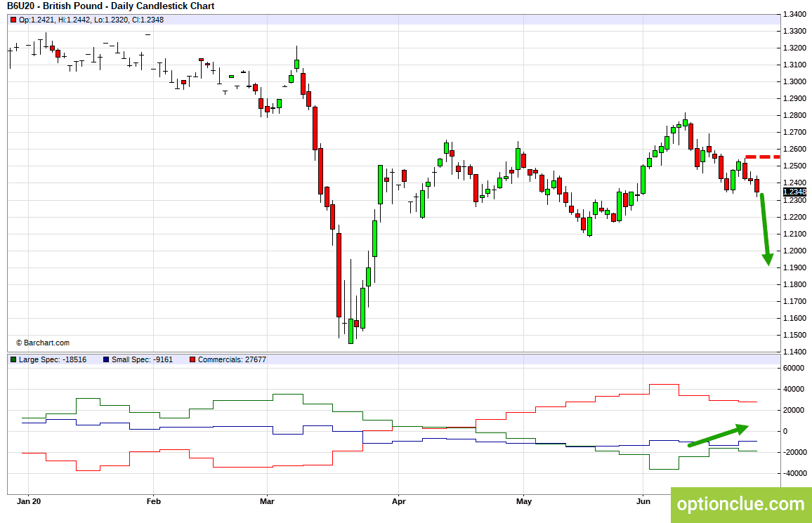Click the 'Small Spec: -9161' legend label

click(x=143, y=359)
